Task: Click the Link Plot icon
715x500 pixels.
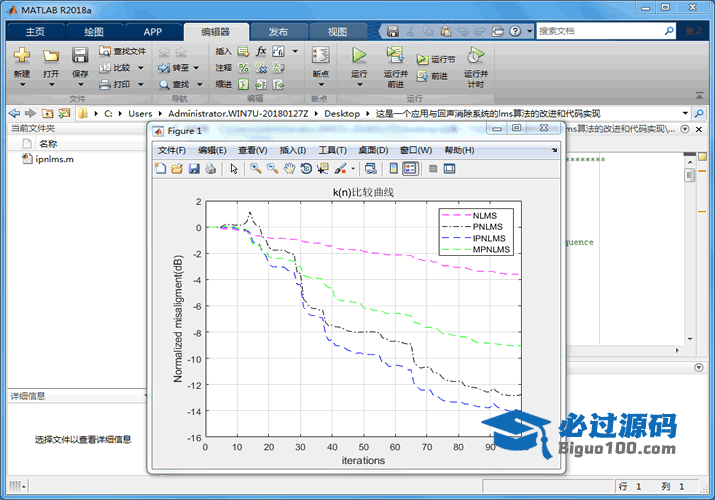Action: [370, 169]
